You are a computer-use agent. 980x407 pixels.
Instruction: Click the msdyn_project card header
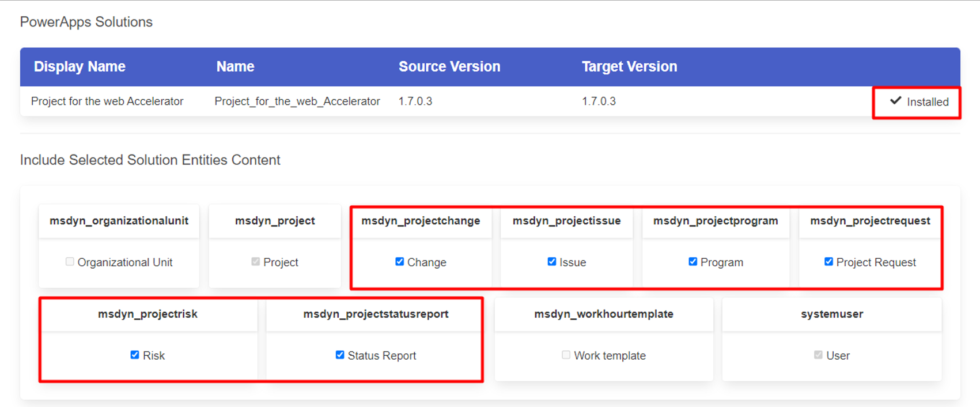click(x=275, y=221)
